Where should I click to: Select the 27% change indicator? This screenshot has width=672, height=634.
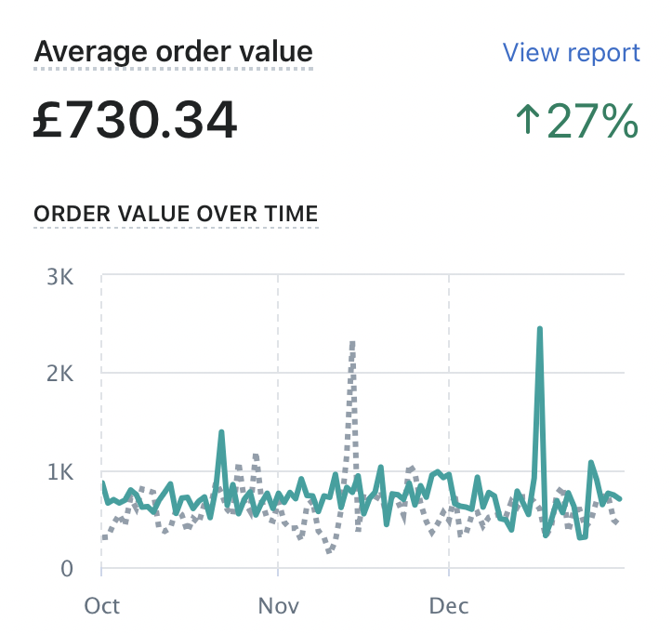(592, 121)
